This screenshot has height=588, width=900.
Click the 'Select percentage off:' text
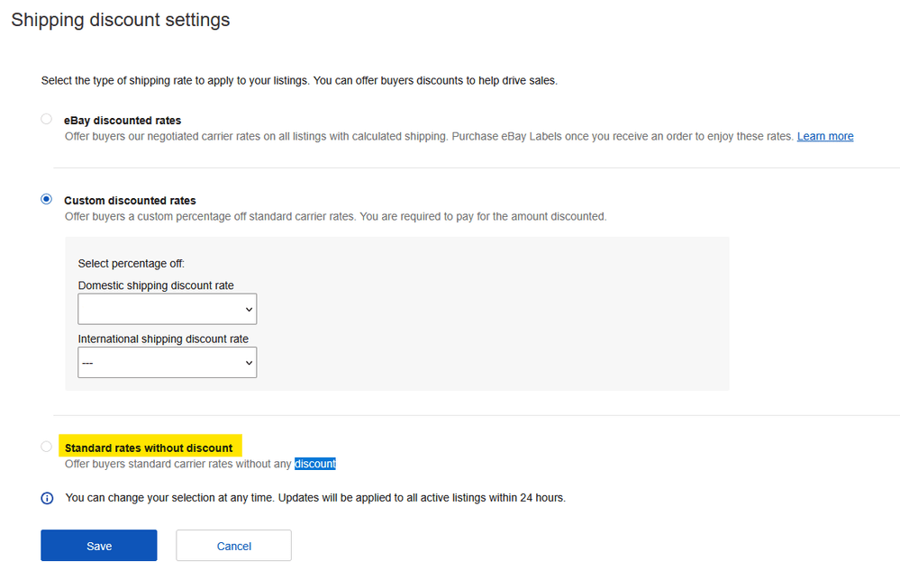(x=132, y=264)
